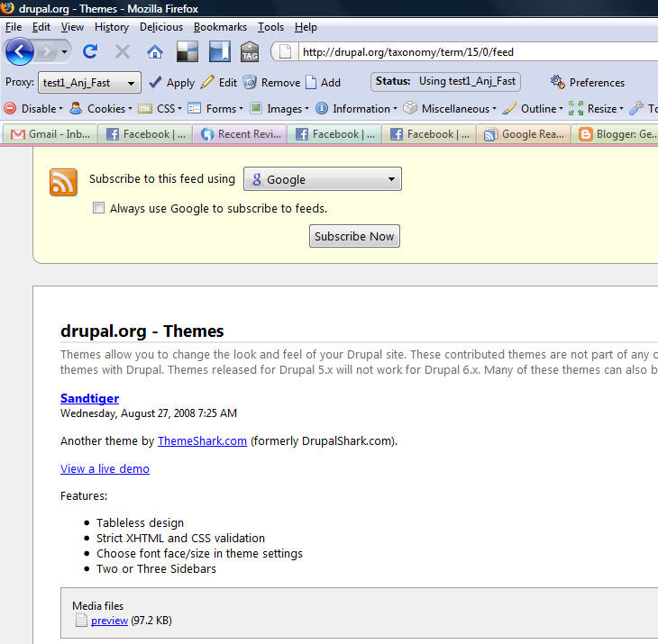Focus the URL address field
The height and width of the screenshot is (644, 658).
[479, 52]
